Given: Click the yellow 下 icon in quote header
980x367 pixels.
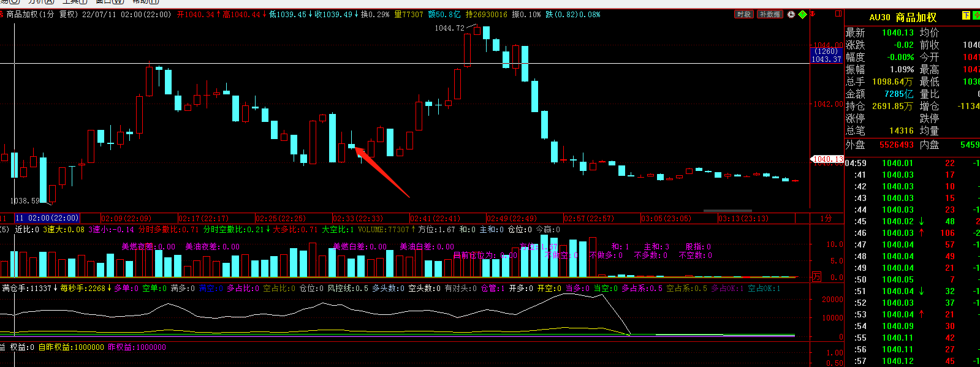Looking at the screenshot, I should point(966,16).
